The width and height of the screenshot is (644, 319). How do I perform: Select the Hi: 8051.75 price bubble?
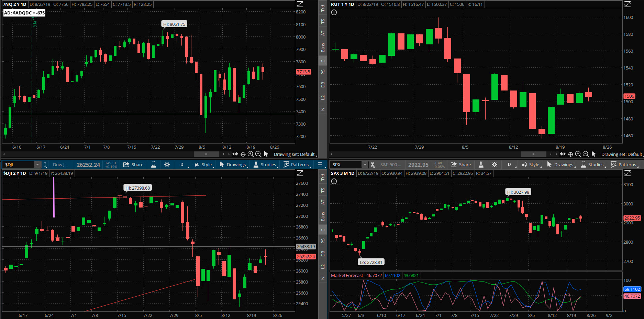174,24
